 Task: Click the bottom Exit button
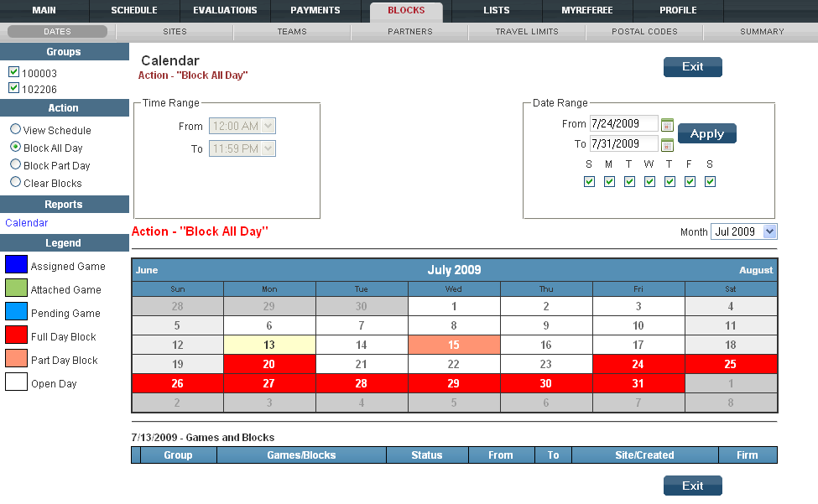(x=693, y=486)
